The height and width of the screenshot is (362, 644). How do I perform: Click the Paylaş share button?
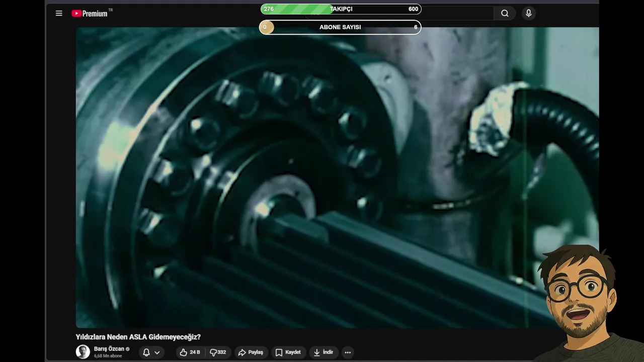[251, 352]
